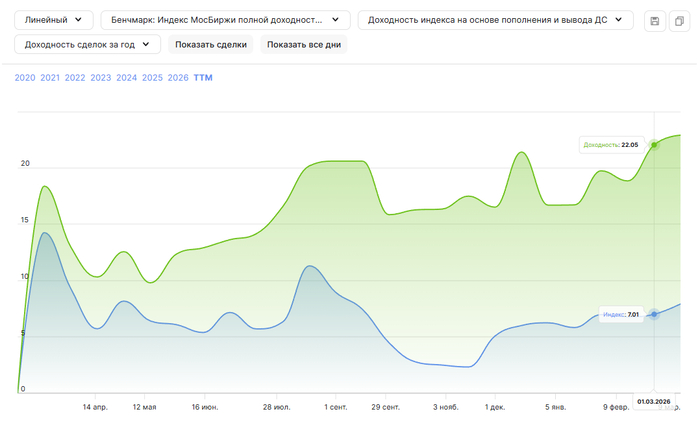Click the save chart icon
This screenshot has height=431, width=700.
654,21
